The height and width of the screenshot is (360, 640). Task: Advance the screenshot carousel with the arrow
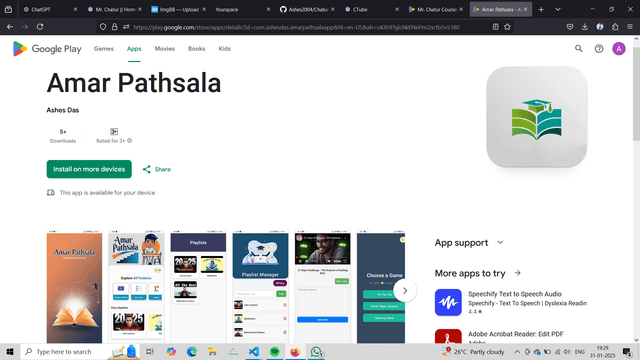click(404, 291)
